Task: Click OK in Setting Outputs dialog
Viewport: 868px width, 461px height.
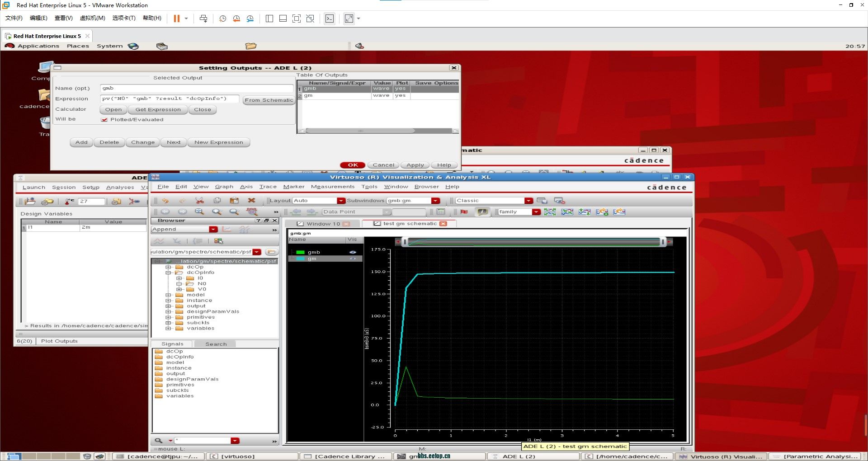Action: 353,165
